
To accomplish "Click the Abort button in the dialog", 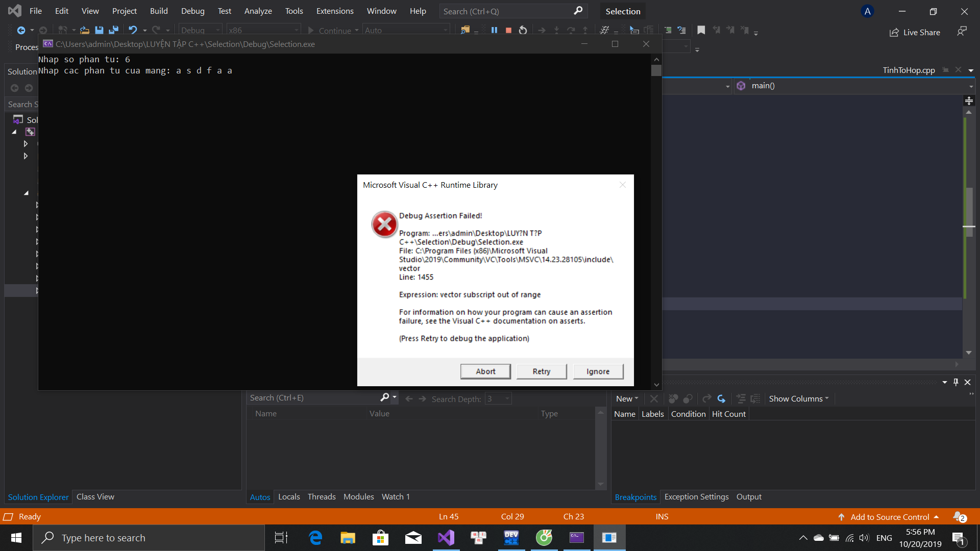I will [485, 371].
